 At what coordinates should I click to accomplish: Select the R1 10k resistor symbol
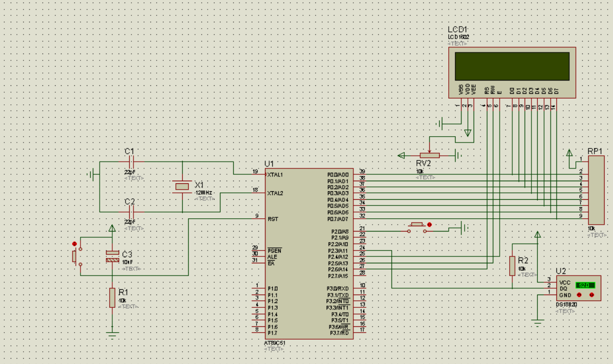tap(112, 298)
